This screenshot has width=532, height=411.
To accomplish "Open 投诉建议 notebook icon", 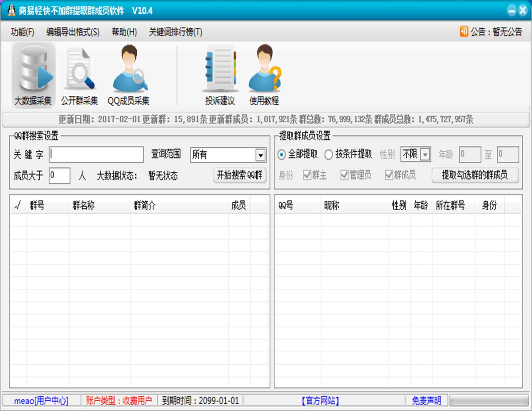I will pos(220,76).
